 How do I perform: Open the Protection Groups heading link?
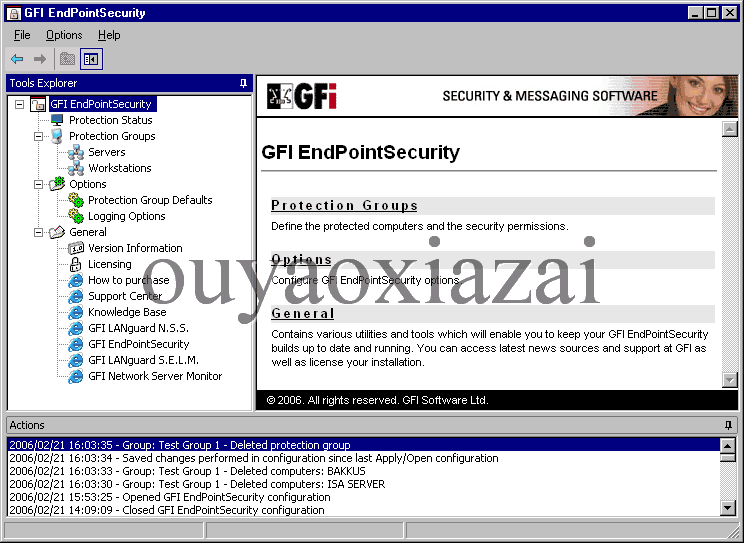point(344,206)
